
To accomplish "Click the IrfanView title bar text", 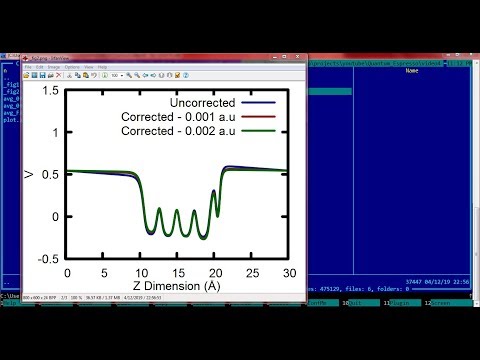I will pyautogui.click(x=50, y=58).
